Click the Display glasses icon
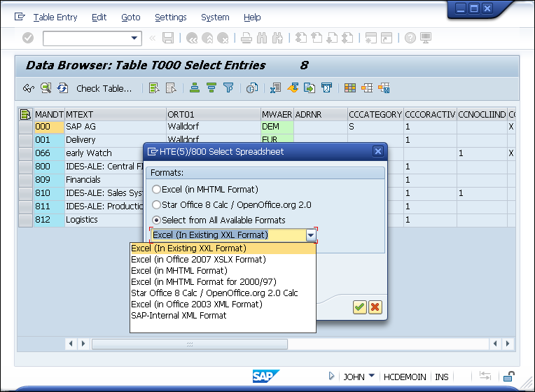535x392 pixels. coord(29,88)
